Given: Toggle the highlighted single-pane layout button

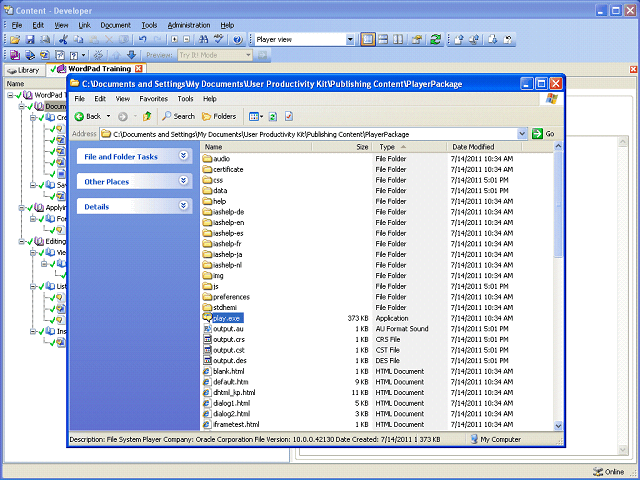Looking at the screenshot, I should (x=368, y=40).
